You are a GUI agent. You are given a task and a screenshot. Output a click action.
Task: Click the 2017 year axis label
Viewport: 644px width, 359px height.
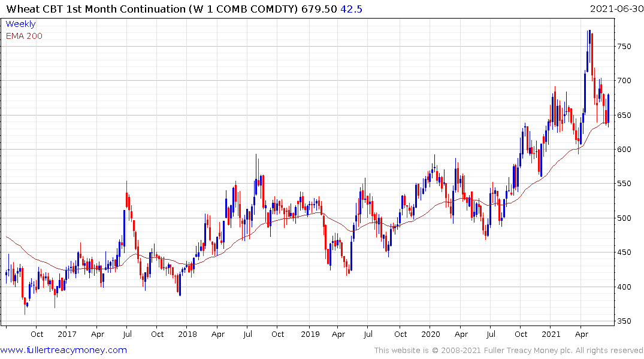point(67,334)
